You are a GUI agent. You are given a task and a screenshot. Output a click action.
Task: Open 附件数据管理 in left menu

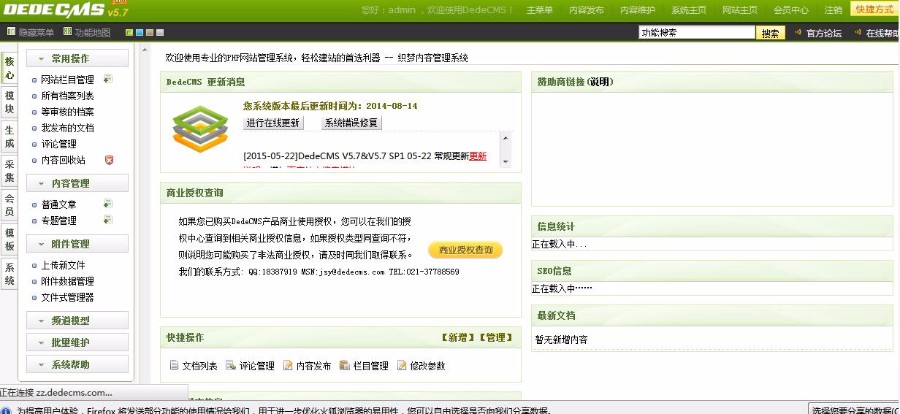tap(68, 281)
